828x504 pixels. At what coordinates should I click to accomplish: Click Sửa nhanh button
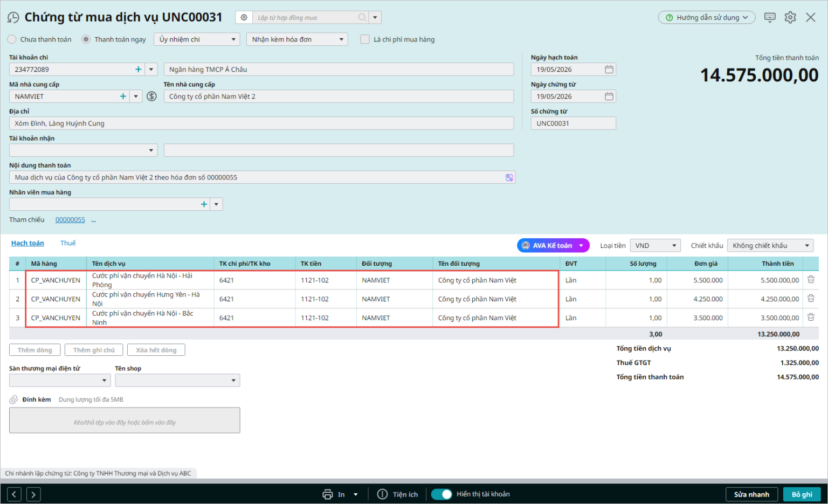coord(751,494)
